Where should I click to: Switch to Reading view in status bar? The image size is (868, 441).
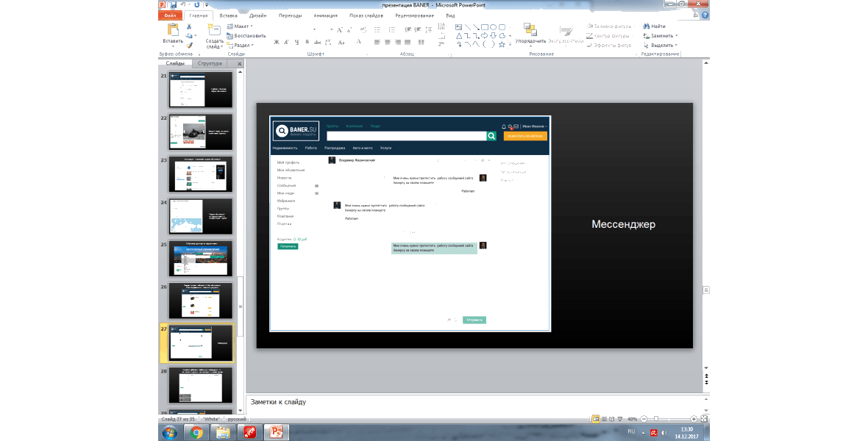[x=612, y=420]
